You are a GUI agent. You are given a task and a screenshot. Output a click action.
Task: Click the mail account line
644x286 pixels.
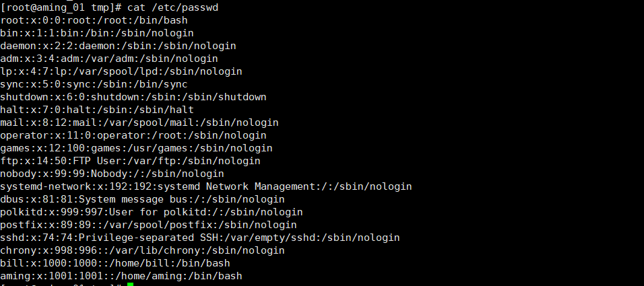pos(139,122)
